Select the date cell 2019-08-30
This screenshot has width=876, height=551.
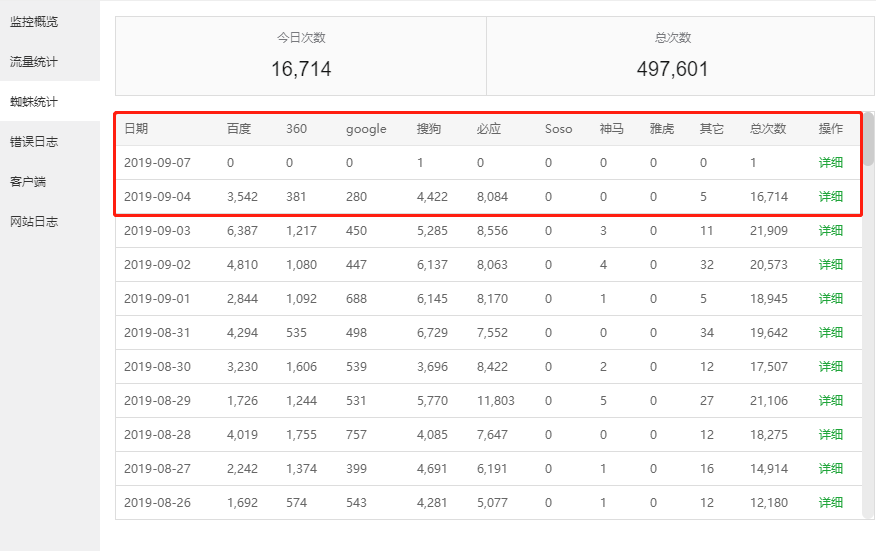(x=157, y=367)
